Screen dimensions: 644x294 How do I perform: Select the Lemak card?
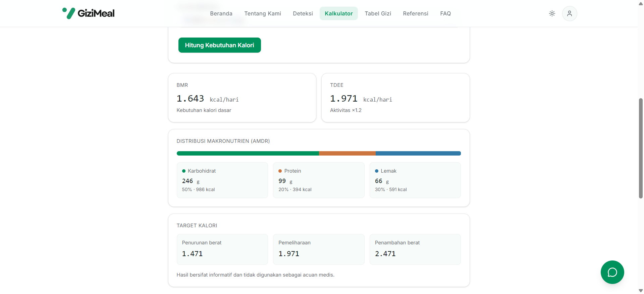[x=415, y=180]
